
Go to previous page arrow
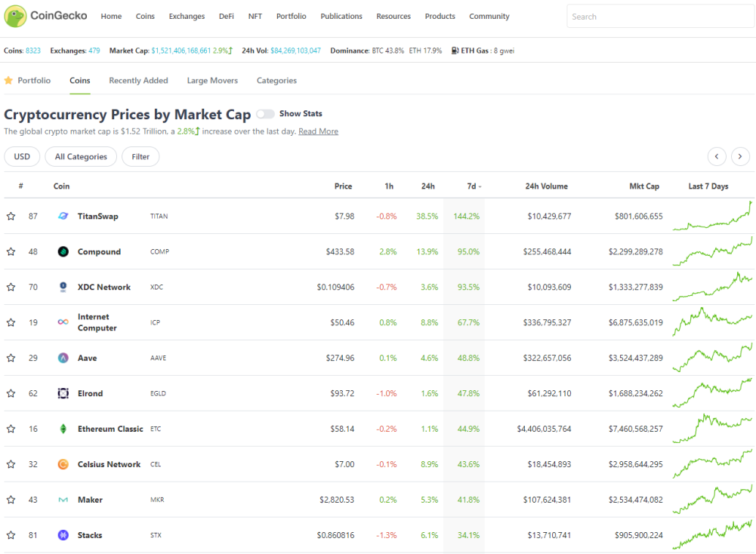pyautogui.click(x=717, y=156)
